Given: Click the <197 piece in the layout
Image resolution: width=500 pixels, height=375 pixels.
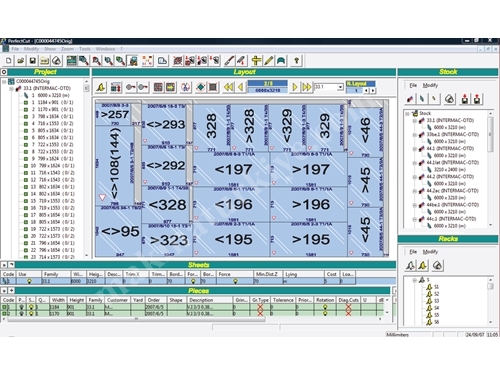Looking at the screenshot, I should pyautogui.click(x=232, y=169).
